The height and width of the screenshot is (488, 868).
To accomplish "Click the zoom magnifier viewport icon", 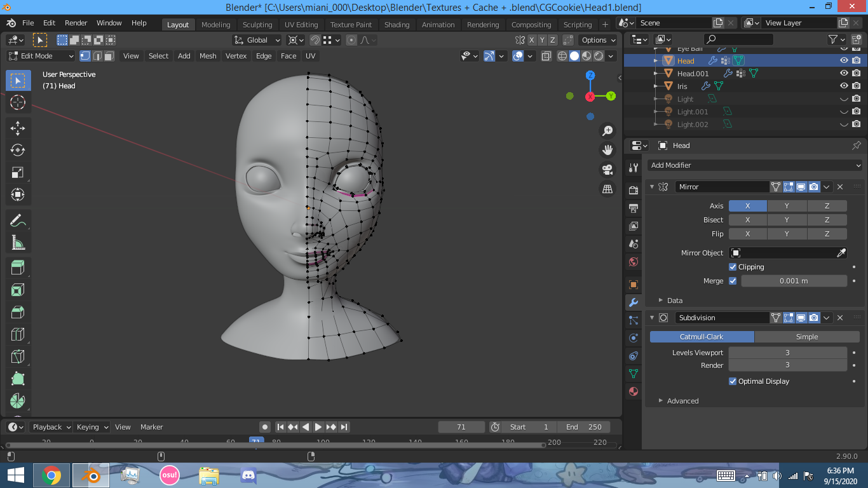I will coord(607,131).
